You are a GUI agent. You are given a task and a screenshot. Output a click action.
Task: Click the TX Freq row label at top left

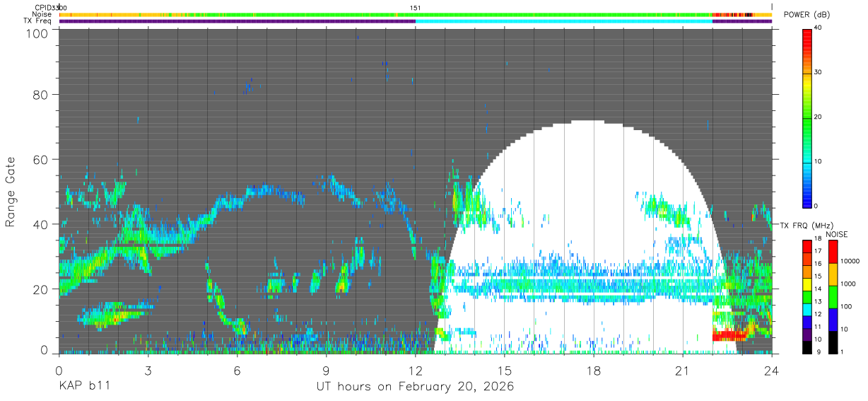(x=37, y=21)
